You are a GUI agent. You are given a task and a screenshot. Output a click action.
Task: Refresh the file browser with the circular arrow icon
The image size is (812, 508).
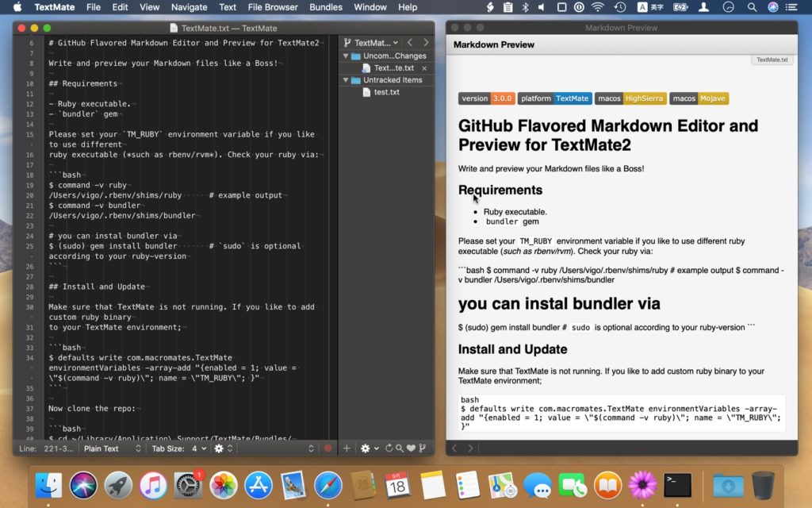[x=389, y=448]
